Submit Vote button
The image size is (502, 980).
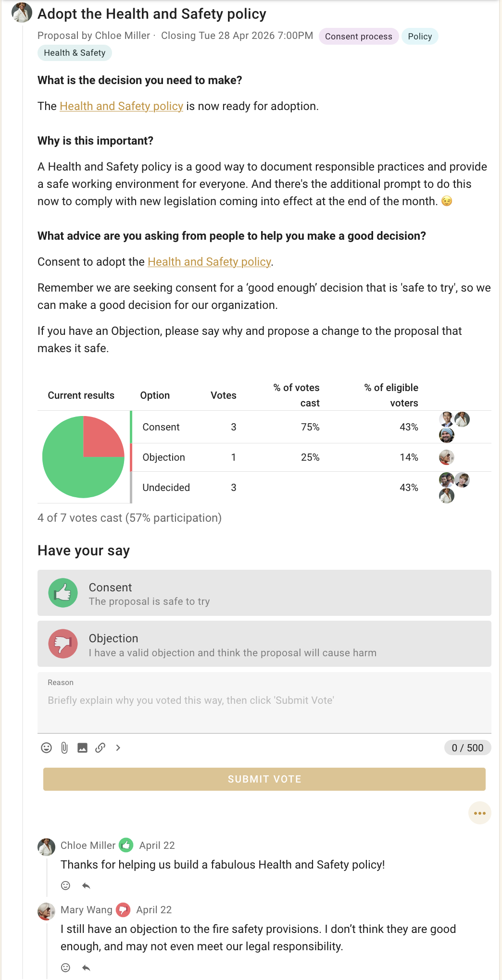264,779
